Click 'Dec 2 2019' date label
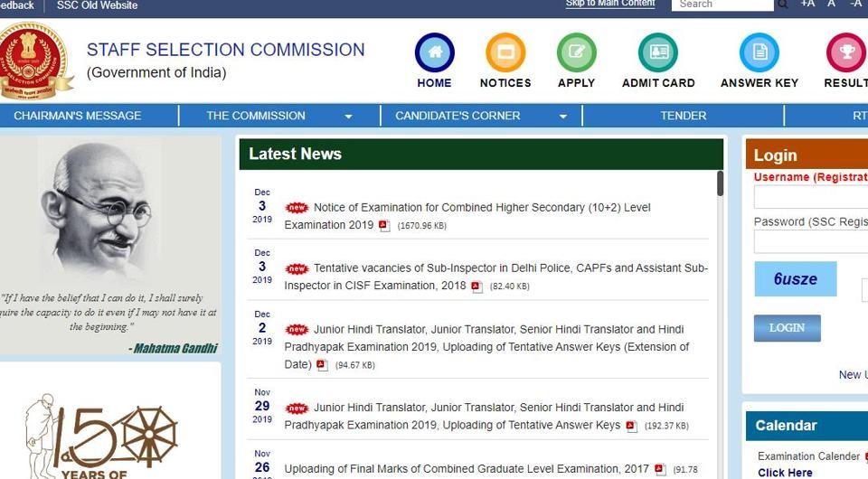 [x=262, y=327]
